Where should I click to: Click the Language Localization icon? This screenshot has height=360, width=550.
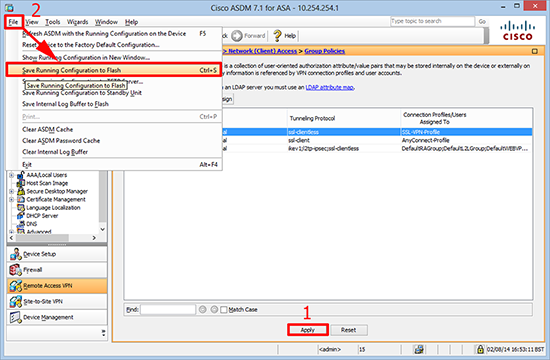click(x=21, y=207)
